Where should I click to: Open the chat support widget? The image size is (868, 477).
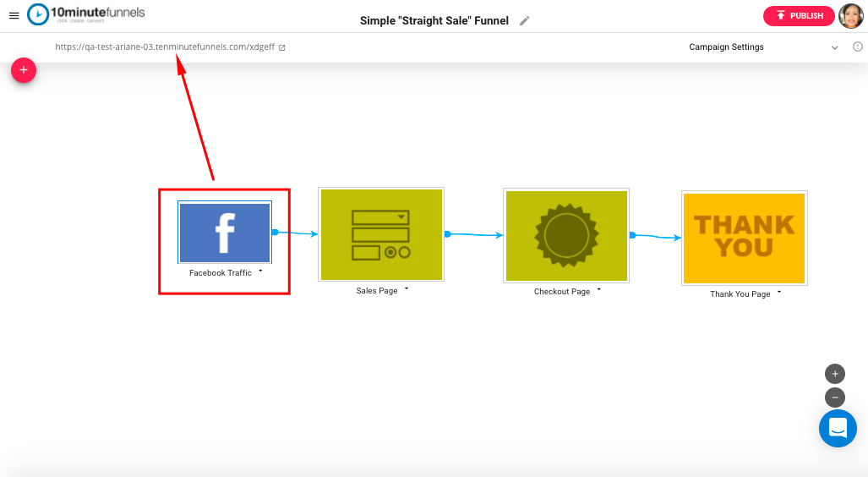point(838,428)
